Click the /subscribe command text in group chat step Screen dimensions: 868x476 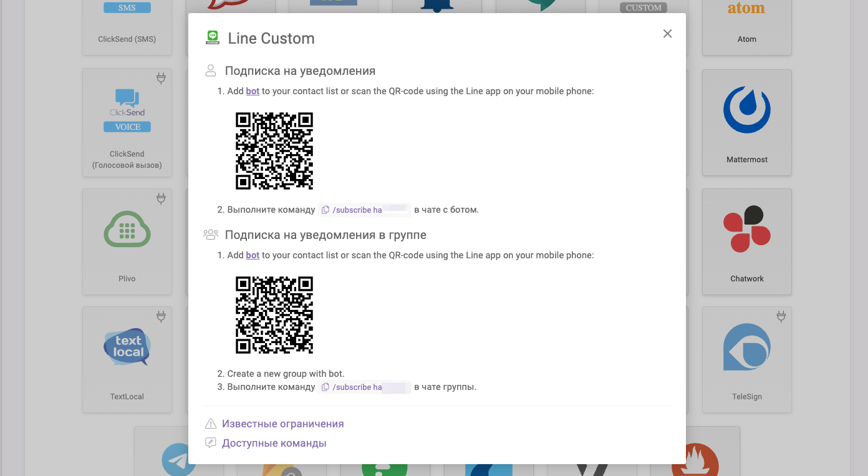coord(357,387)
